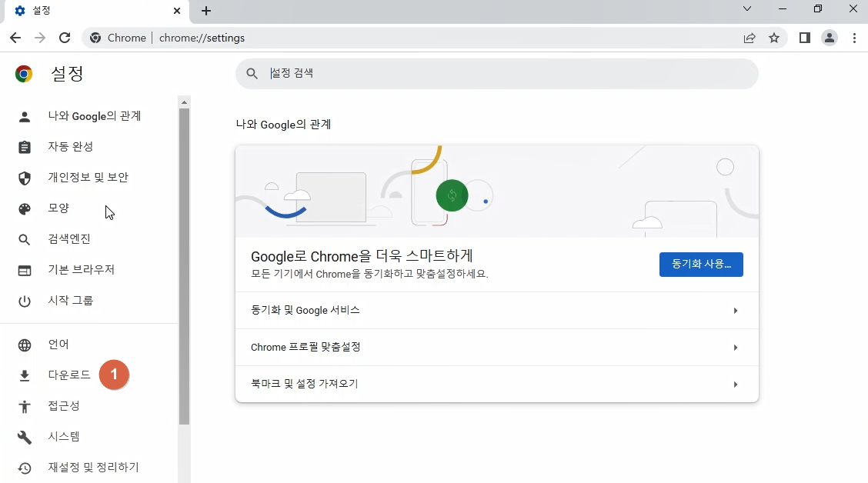Select 기본 브라우저 in sidebar
The height and width of the screenshot is (483, 868).
point(82,269)
